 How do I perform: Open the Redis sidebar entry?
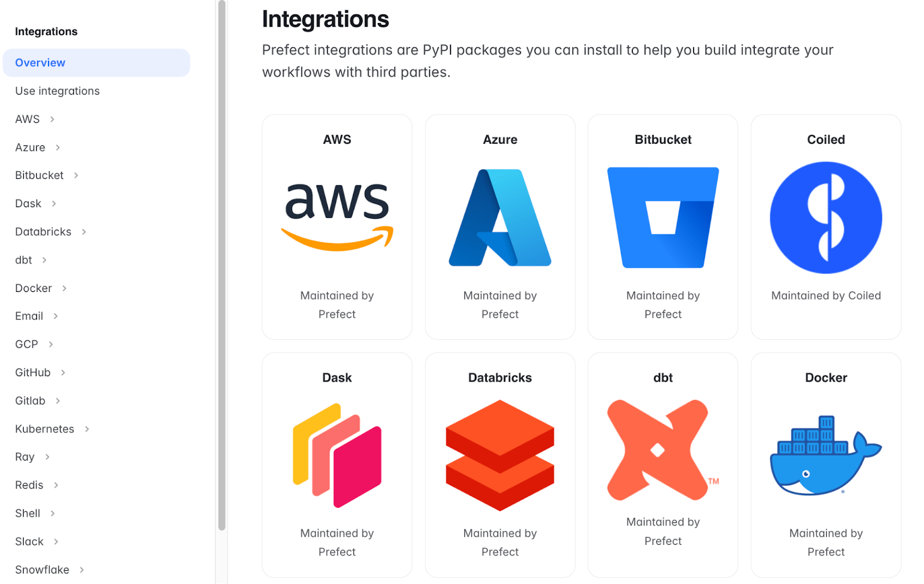29,485
